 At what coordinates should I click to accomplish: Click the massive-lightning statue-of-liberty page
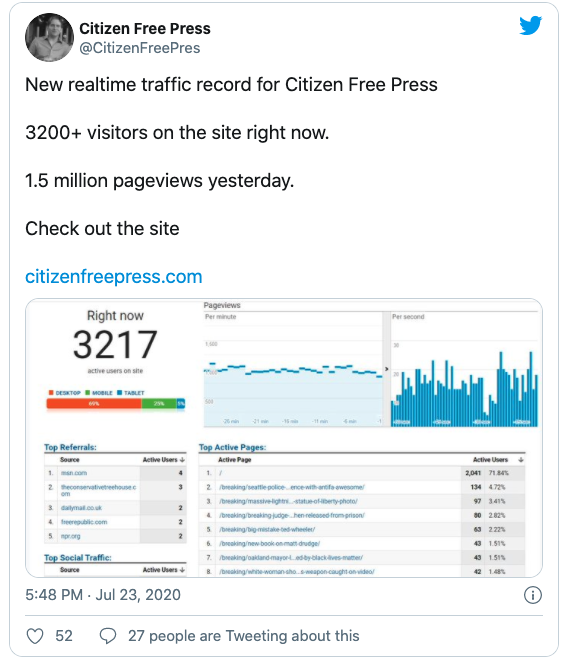point(288,501)
